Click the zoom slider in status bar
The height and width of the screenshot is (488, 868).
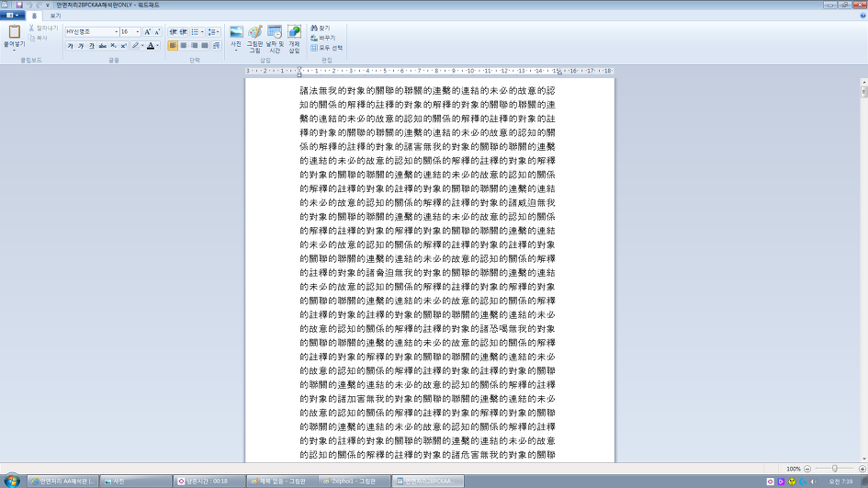coord(833,469)
